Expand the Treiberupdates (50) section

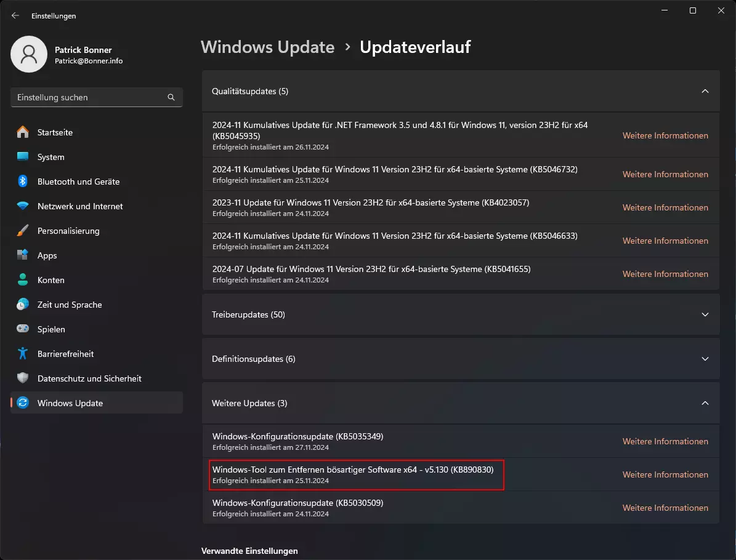point(705,314)
